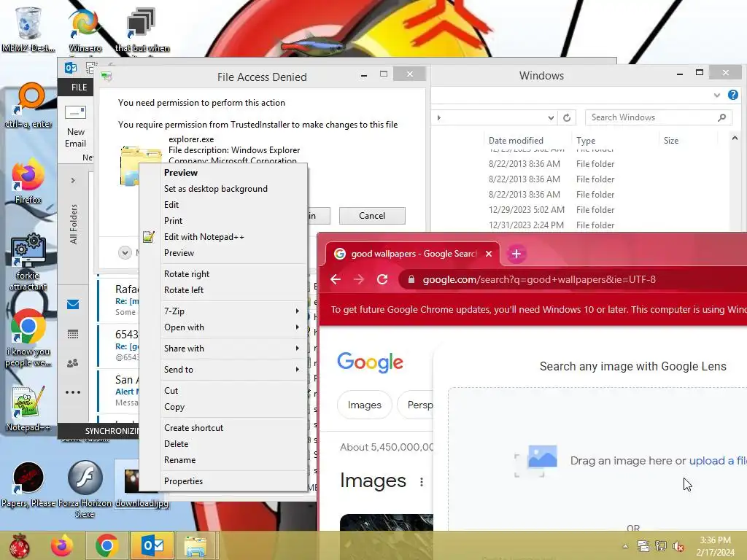This screenshot has width=747, height=560.
Task: Close the 'good wallpapers' Chrome tab
Action: 489,254
